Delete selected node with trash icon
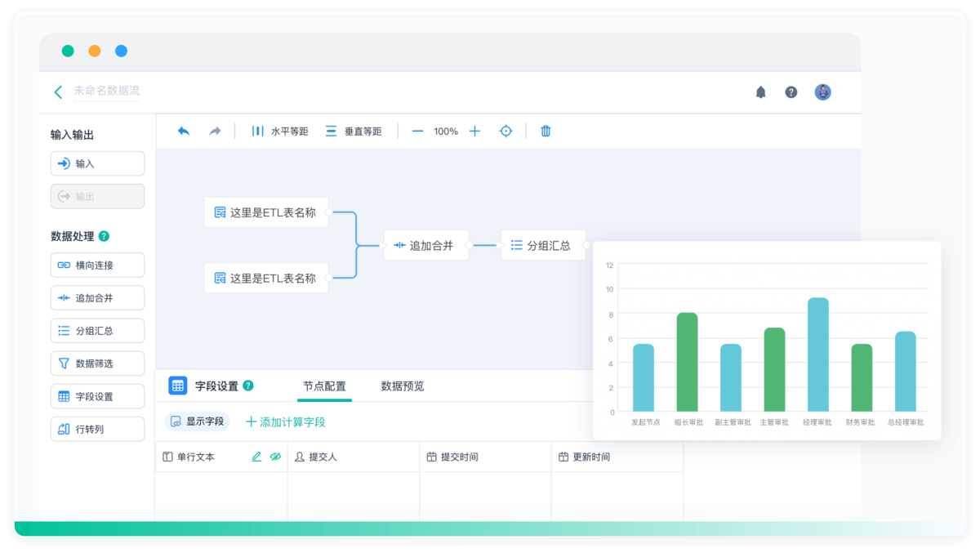Screen dimensions: 980x553 click(546, 132)
